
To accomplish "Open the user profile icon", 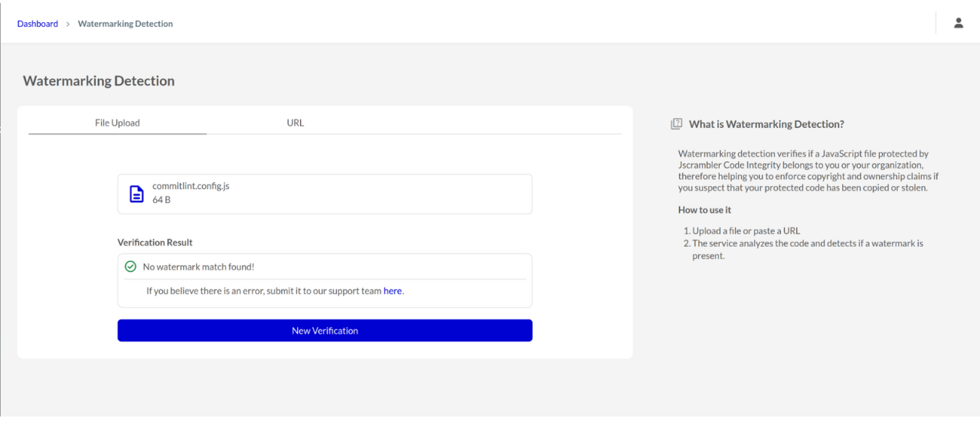I will click(959, 23).
